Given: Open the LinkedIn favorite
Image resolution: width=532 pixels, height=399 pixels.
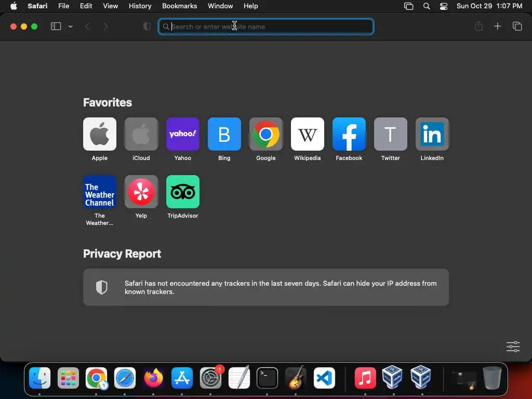Looking at the screenshot, I should click(432, 134).
